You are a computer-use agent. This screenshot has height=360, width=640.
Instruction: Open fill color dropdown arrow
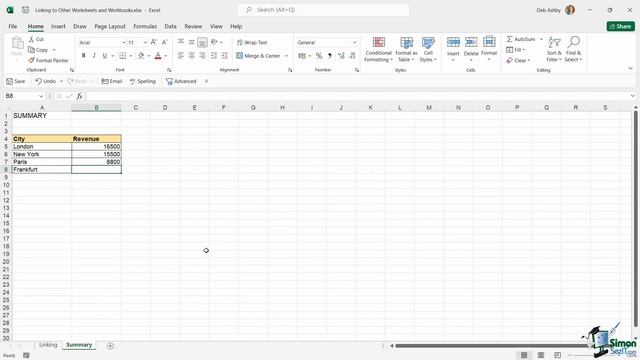149,56
